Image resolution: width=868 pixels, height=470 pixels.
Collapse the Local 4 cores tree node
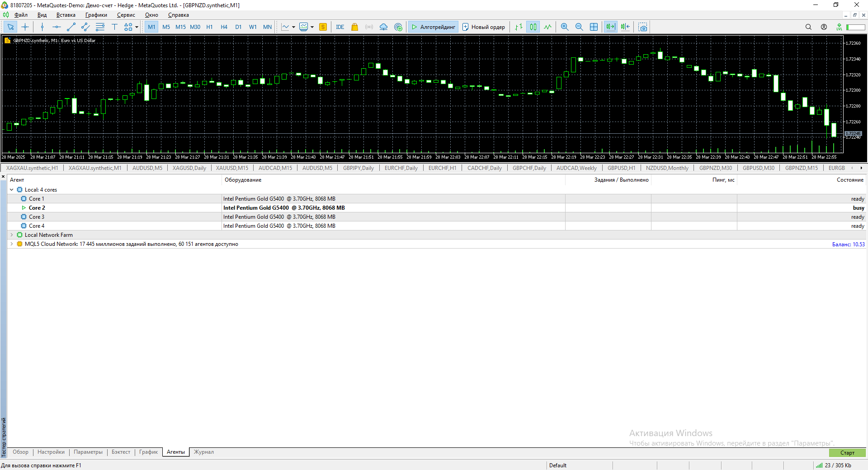(12, 190)
